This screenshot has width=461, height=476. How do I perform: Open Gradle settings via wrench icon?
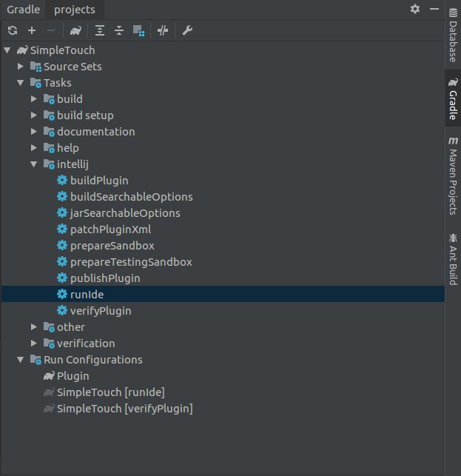coord(187,30)
